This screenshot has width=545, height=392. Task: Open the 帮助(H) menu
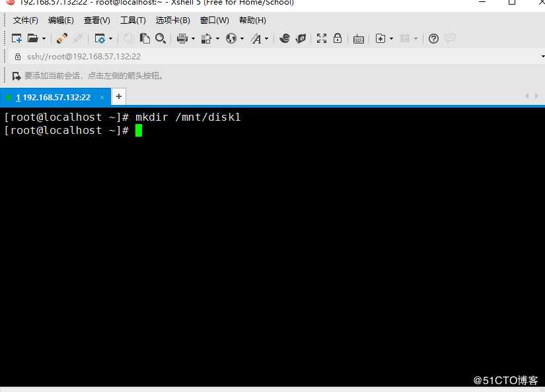point(253,20)
